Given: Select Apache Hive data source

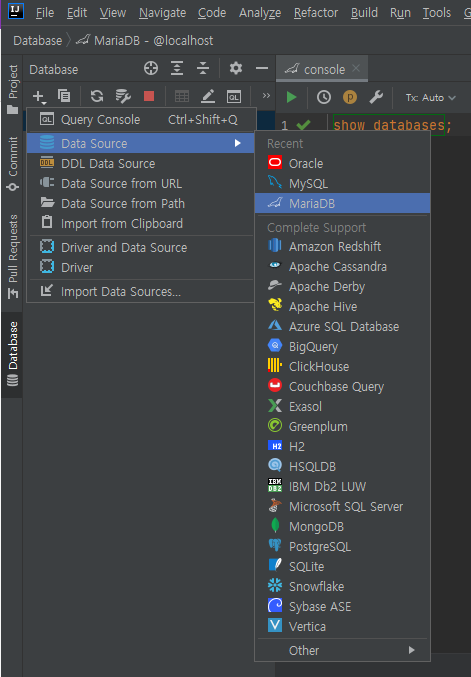Looking at the screenshot, I should (x=342, y=307).
